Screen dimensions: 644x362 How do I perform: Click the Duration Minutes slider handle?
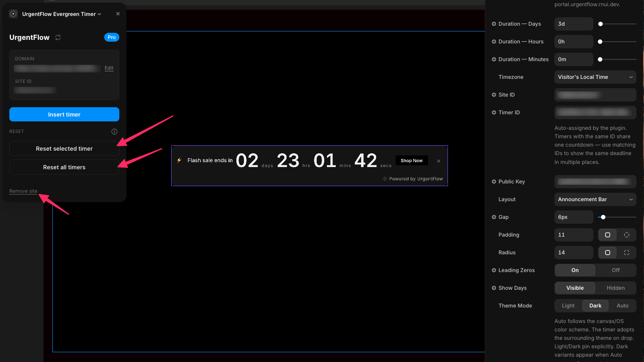point(600,59)
